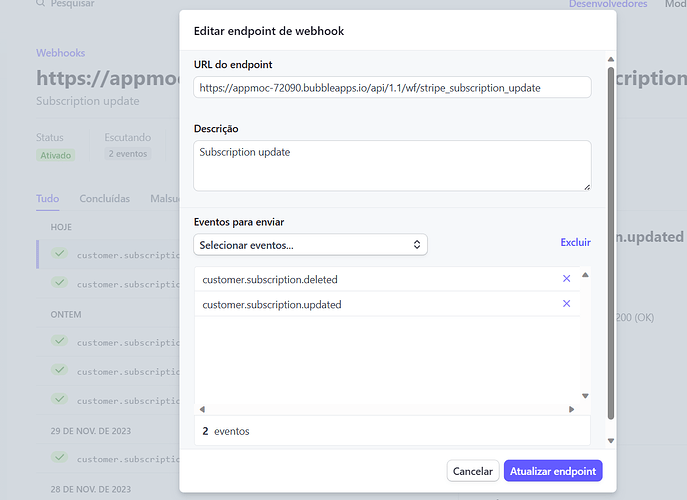Click the Descrição text area
This screenshot has width=687, height=500.
click(x=392, y=166)
